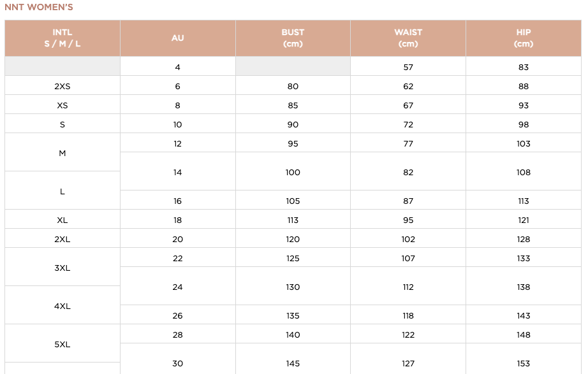Click the XL size cell
This screenshot has width=588, height=374.
point(62,220)
